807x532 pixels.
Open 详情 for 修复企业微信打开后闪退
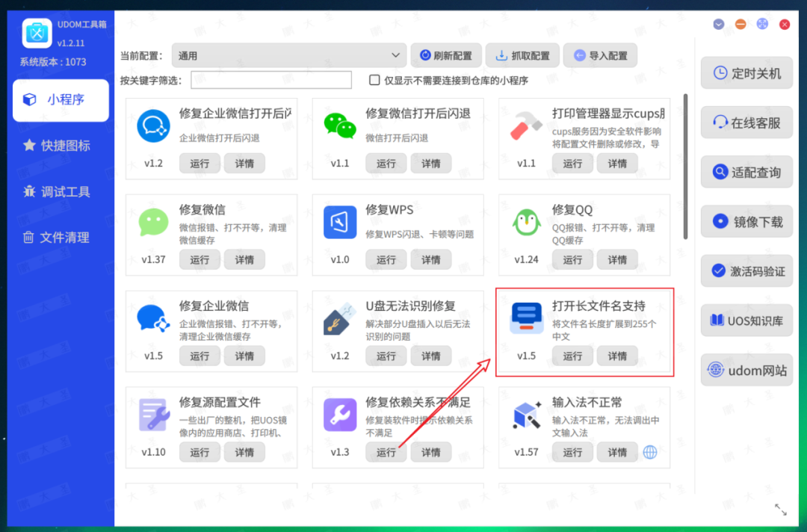coord(244,164)
